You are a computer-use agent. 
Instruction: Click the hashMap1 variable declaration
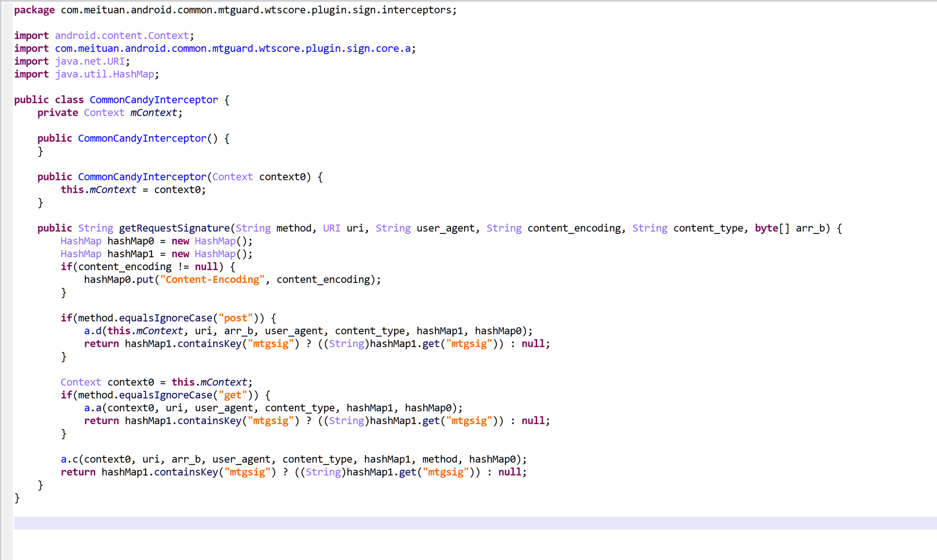[130, 254]
